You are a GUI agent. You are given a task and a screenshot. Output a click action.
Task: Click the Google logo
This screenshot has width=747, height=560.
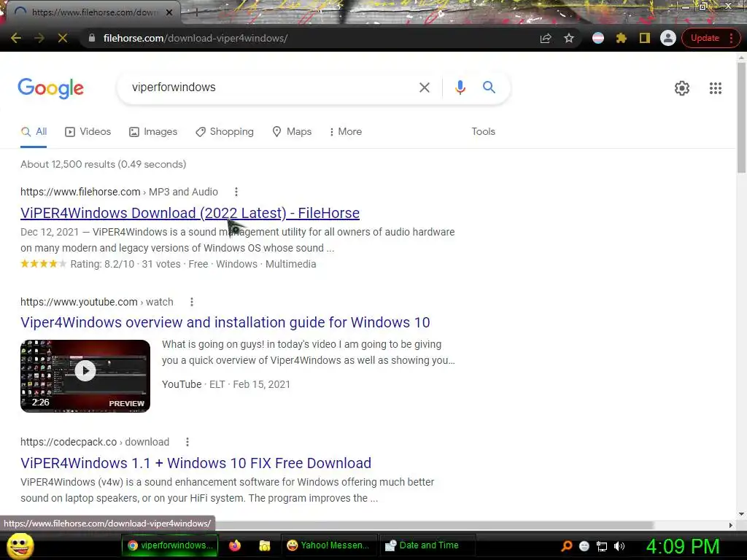[x=50, y=88]
